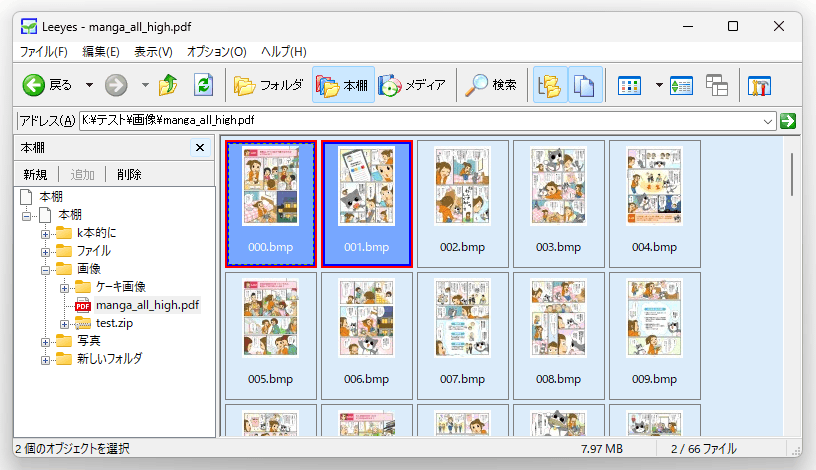Click the grey forward arrow button

point(116,85)
